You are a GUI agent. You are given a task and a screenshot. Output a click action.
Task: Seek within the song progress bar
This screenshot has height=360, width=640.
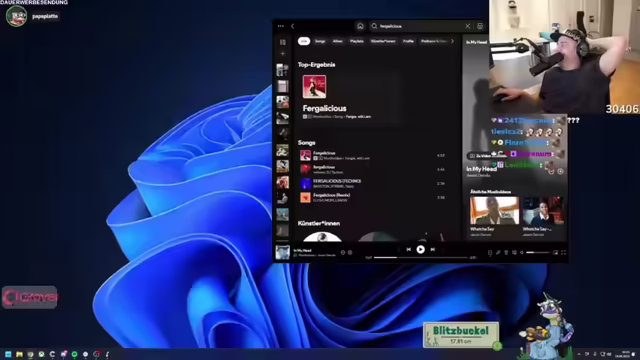420,258
